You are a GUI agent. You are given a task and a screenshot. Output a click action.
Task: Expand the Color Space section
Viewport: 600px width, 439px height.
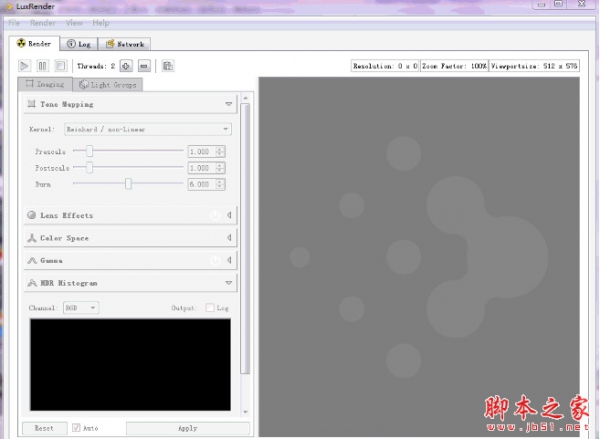click(229, 238)
